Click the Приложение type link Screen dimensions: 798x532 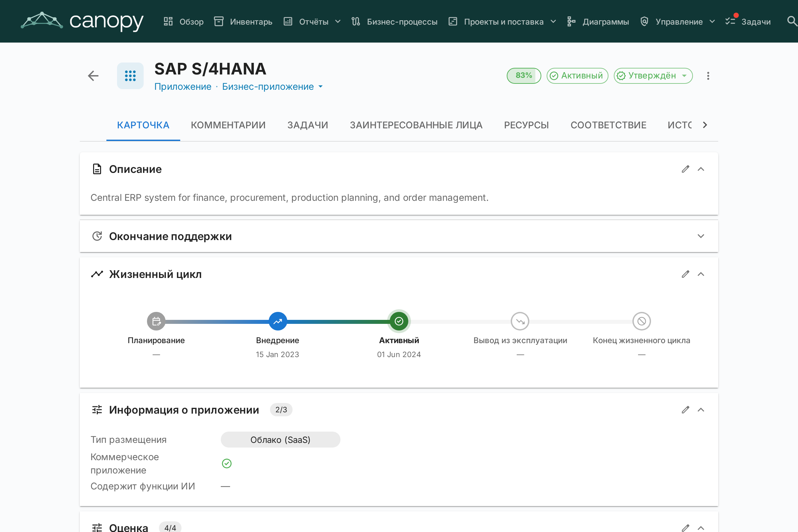(x=183, y=87)
